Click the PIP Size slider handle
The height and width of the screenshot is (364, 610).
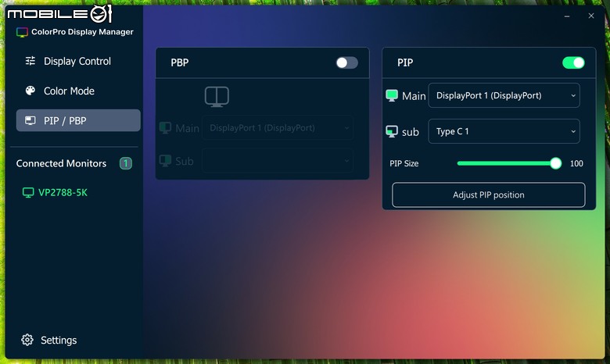click(555, 163)
